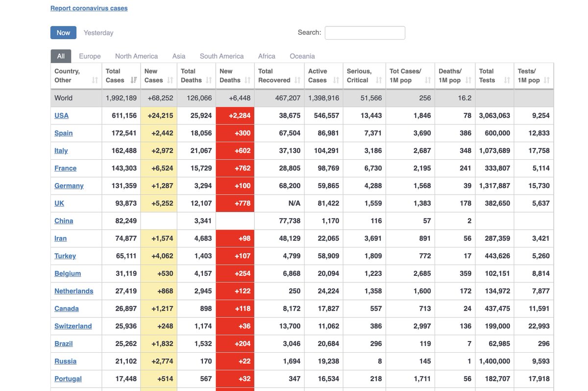Click the World row label
This screenshot has width=588, height=391.
tap(63, 98)
